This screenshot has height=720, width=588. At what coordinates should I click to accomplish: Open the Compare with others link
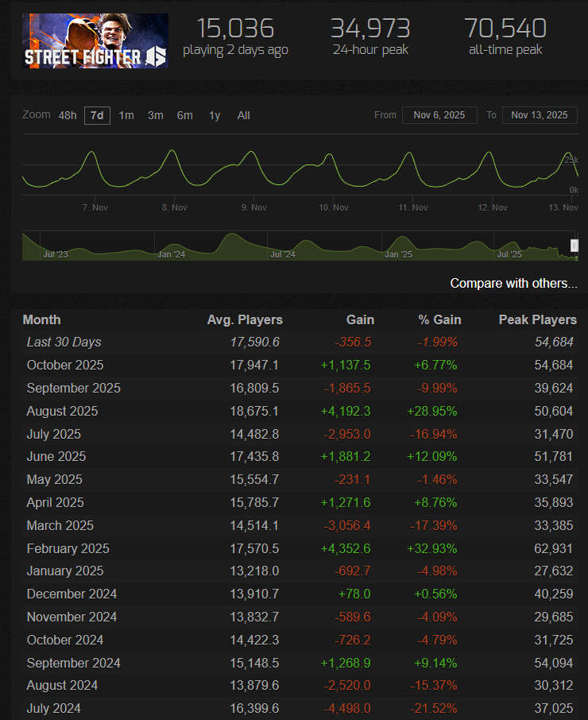(513, 283)
